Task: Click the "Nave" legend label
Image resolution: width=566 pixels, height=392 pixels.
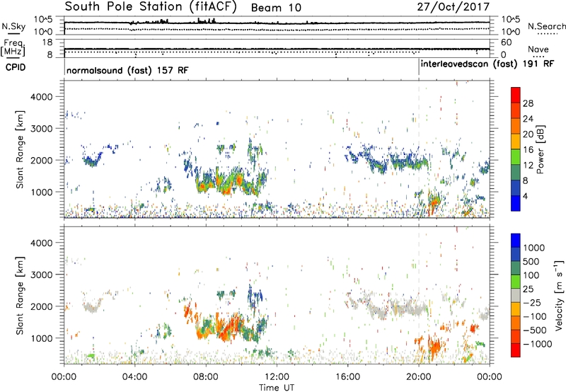Action: click(x=538, y=50)
